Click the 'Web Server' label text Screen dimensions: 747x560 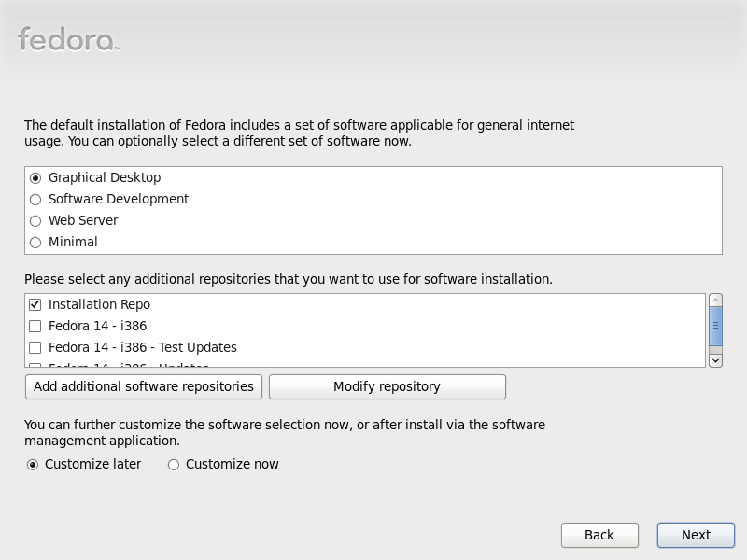(83, 220)
